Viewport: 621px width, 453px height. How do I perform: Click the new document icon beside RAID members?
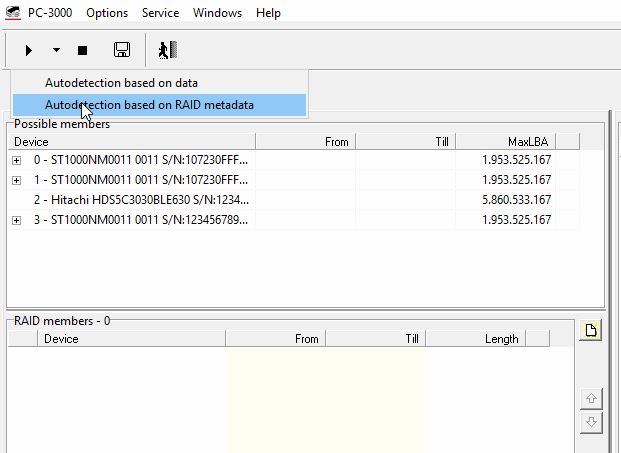[x=591, y=331]
